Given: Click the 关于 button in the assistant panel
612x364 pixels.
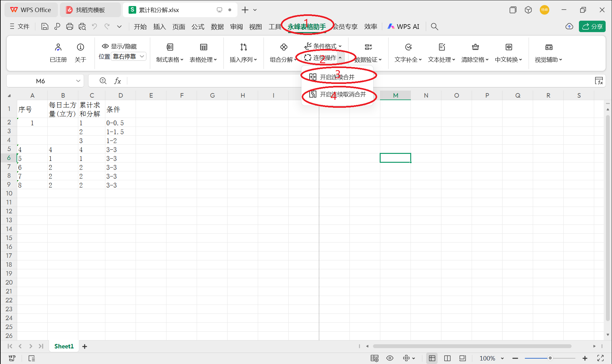Looking at the screenshot, I should [x=81, y=52].
